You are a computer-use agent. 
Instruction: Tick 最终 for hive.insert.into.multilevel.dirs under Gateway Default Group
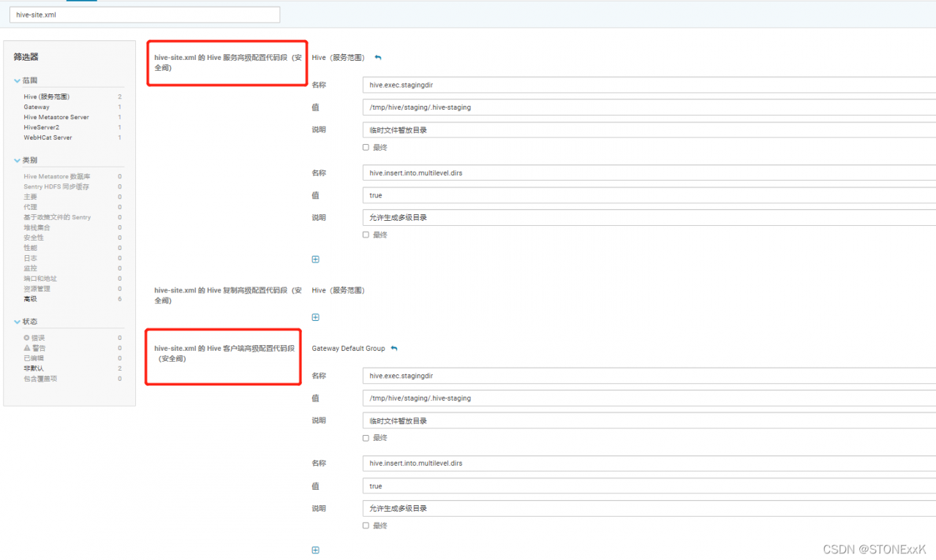coord(366,526)
